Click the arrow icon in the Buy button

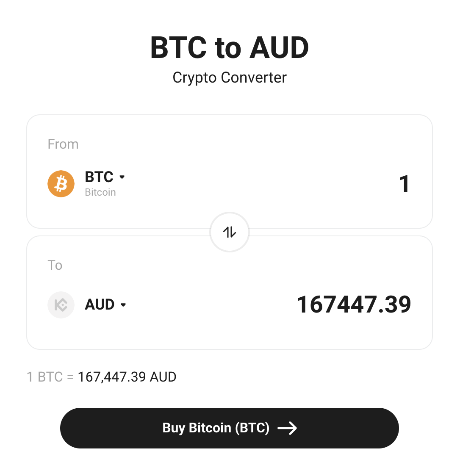(x=287, y=428)
